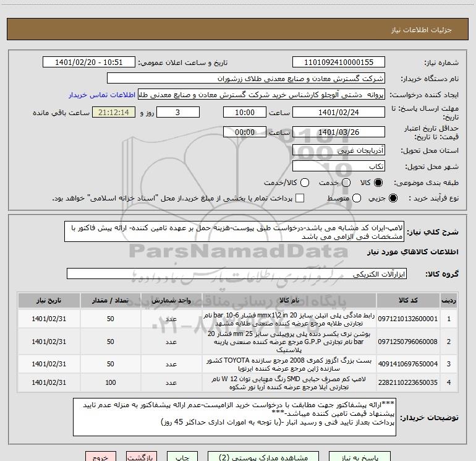This screenshot has width=476, height=461.
Task: Click the ردیف column header
Action: pyautogui.click(x=449, y=300)
